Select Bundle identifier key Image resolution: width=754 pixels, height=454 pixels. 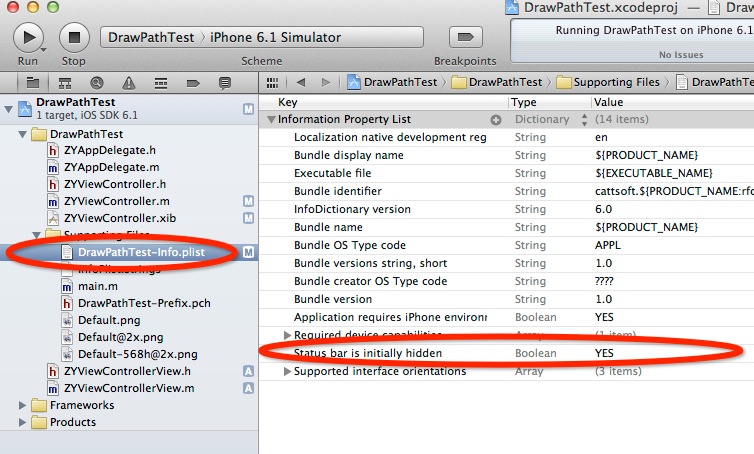[338, 191]
